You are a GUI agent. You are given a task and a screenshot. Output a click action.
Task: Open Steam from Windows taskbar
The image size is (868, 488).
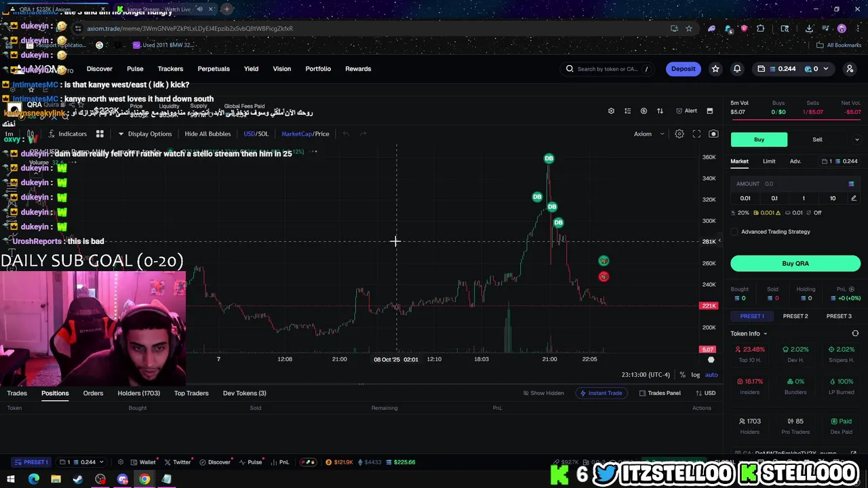pyautogui.click(x=78, y=479)
